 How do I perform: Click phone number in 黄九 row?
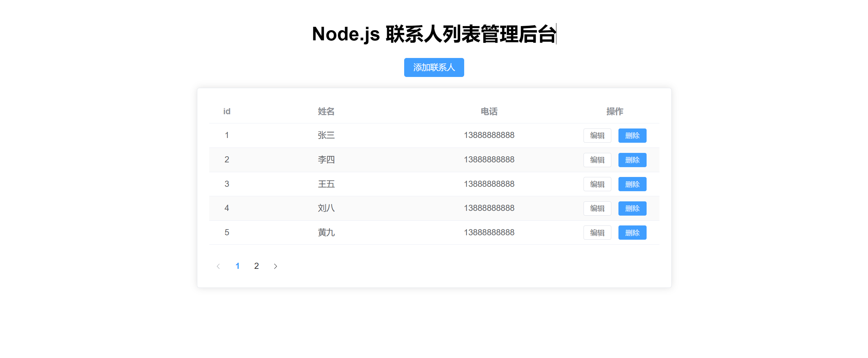(489, 233)
